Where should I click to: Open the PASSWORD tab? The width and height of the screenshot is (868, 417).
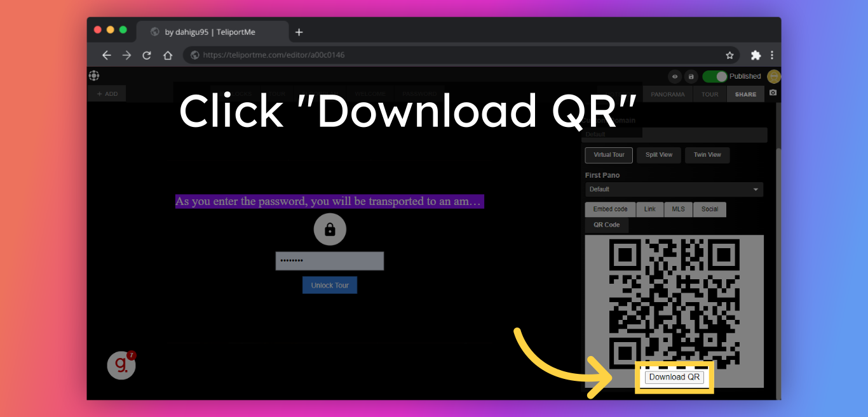[x=420, y=94]
